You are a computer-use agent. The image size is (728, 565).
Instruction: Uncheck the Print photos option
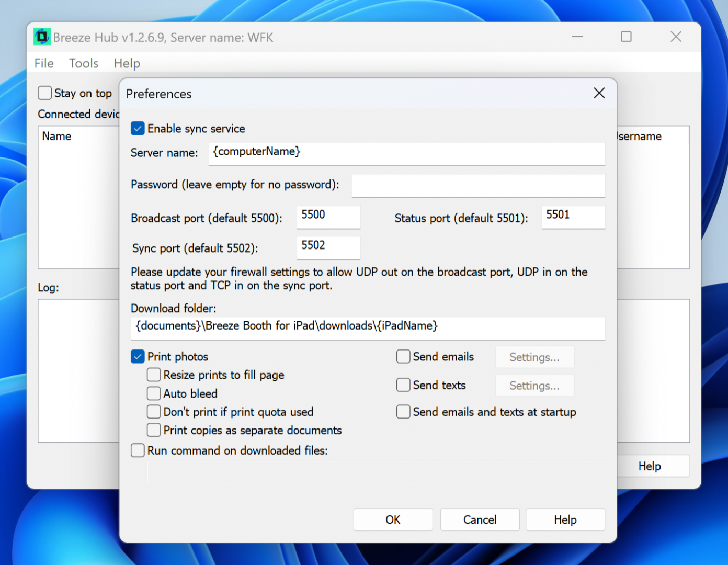click(x=138, y=357)
